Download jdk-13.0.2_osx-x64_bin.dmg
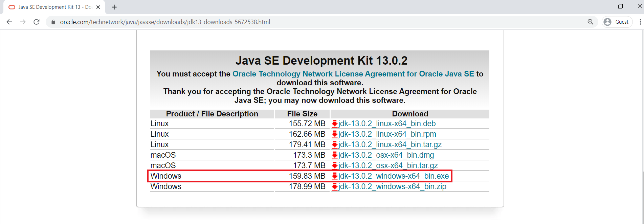 386,155
